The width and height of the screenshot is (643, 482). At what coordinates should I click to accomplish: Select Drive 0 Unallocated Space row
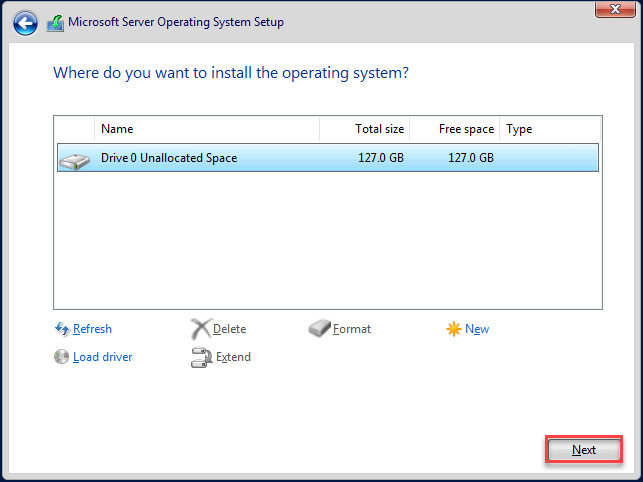click(328, 158)
